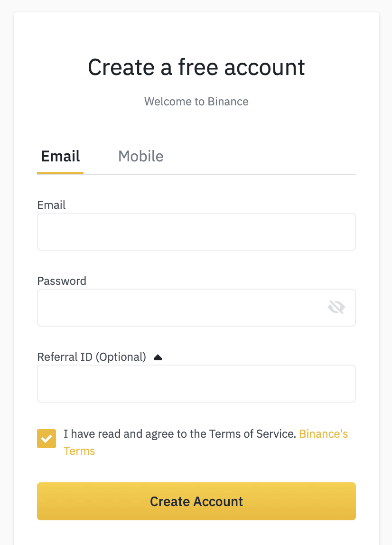
Task: Click the Create Account button
Action: click(x=196, y=501)
